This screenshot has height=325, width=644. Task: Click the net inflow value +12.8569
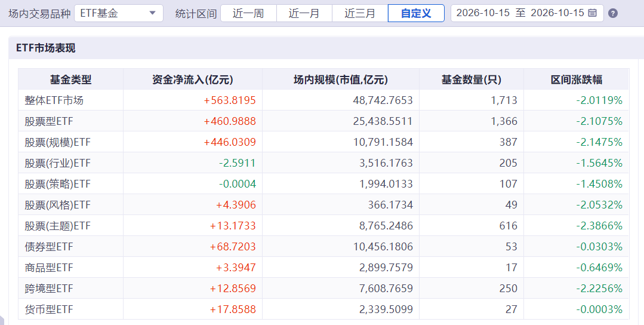(x=233, y=289)
